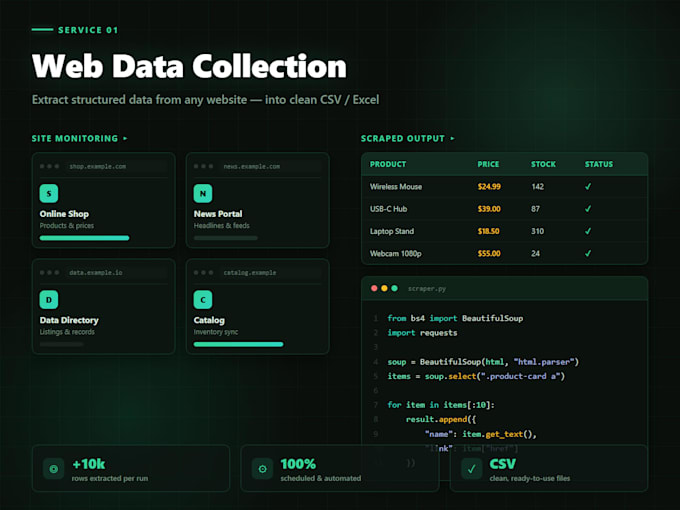Click the $24.99 price cell
Screen dimensions: 680x510
click(489, 186)
